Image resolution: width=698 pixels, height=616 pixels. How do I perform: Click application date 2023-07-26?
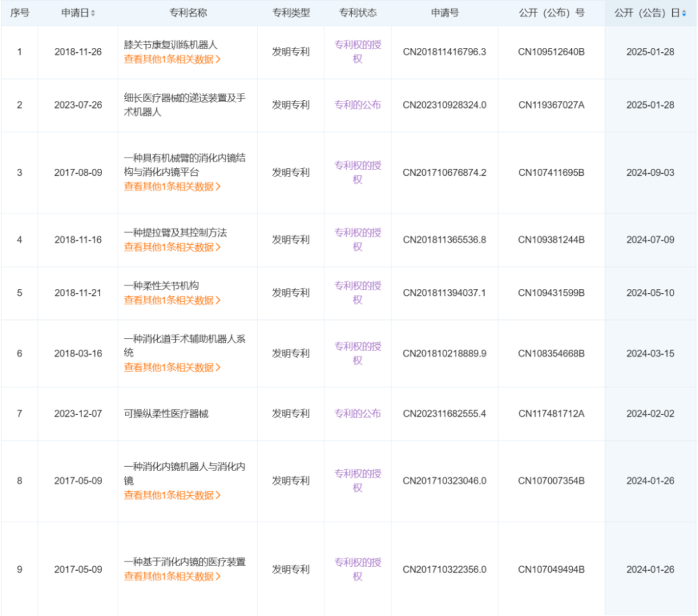coord(78,105)
